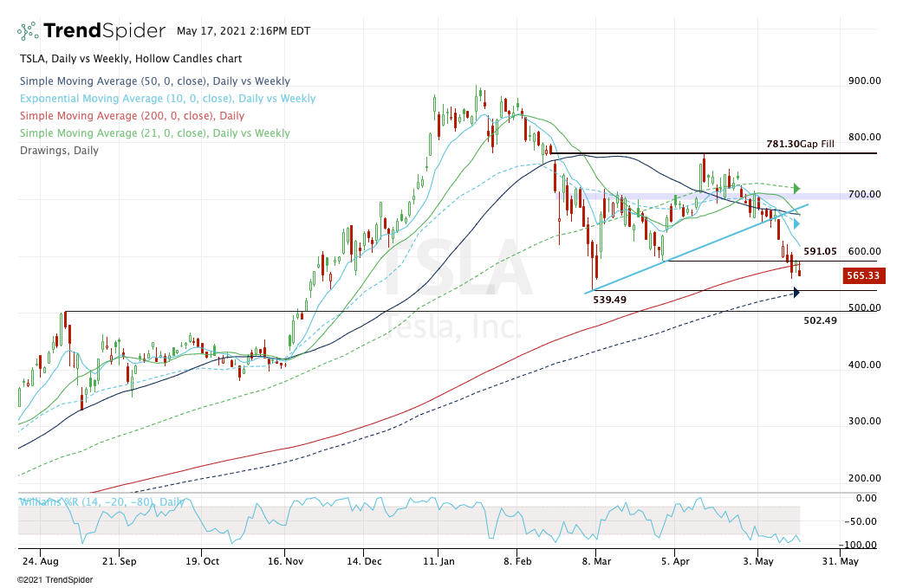Click the light blue arrow marker near 650
The width and height of the screenshot is (903, 588).
797,223
